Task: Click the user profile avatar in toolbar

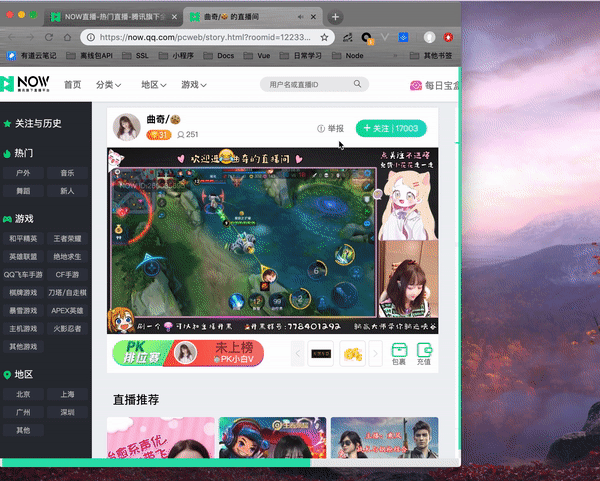Action: [429, 37]
